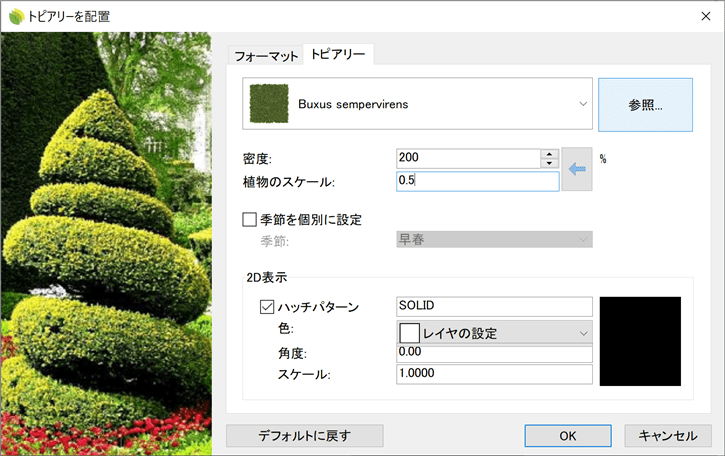Select the トピアリー tab

pyautogui.click(x=338, y=54)
